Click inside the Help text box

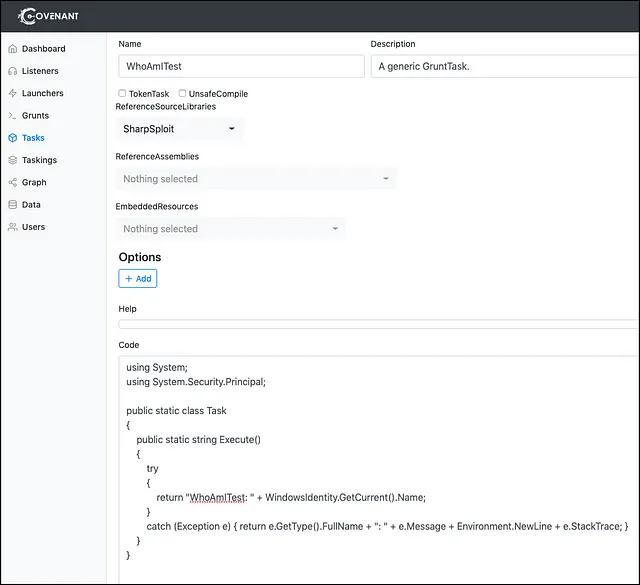(378, 324)
